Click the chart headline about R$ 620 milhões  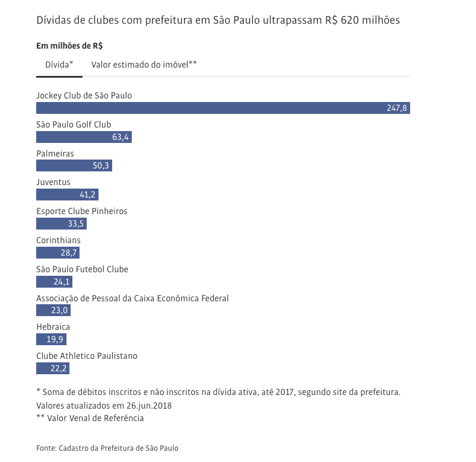coord(218,20)
